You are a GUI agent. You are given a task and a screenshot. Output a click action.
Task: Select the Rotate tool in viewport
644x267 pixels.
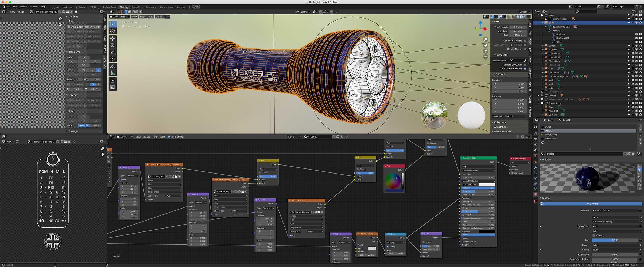point(112,45)
